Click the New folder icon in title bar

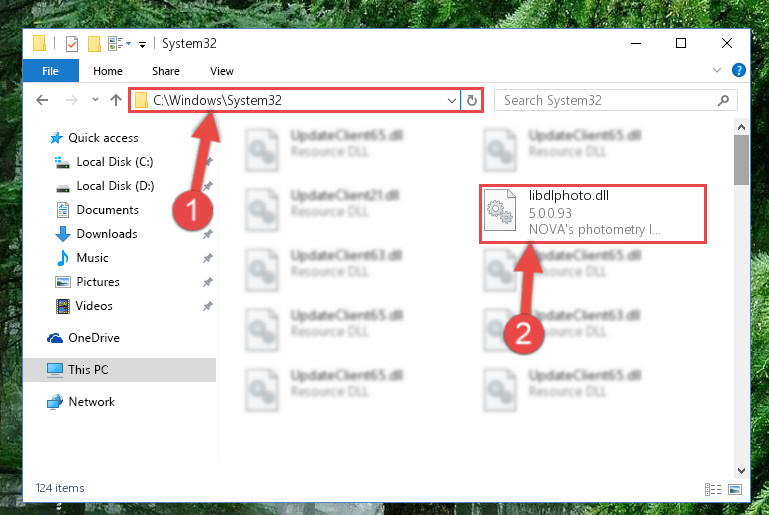click(x=94, y=44)
